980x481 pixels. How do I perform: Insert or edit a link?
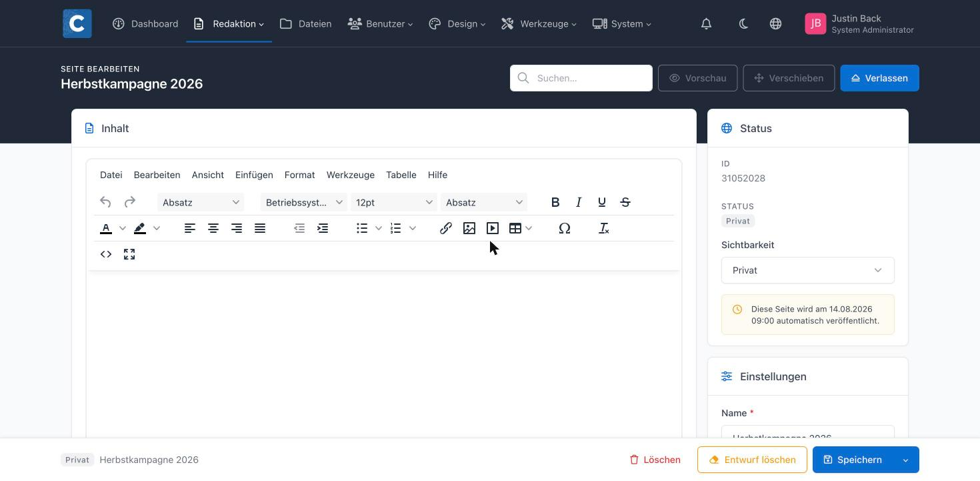446,228
